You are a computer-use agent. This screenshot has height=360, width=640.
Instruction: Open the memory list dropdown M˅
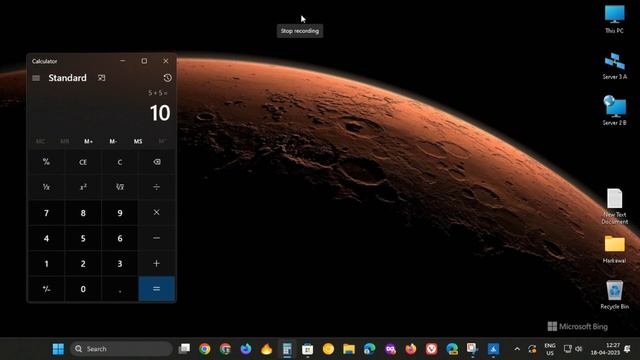coord(162,141)
